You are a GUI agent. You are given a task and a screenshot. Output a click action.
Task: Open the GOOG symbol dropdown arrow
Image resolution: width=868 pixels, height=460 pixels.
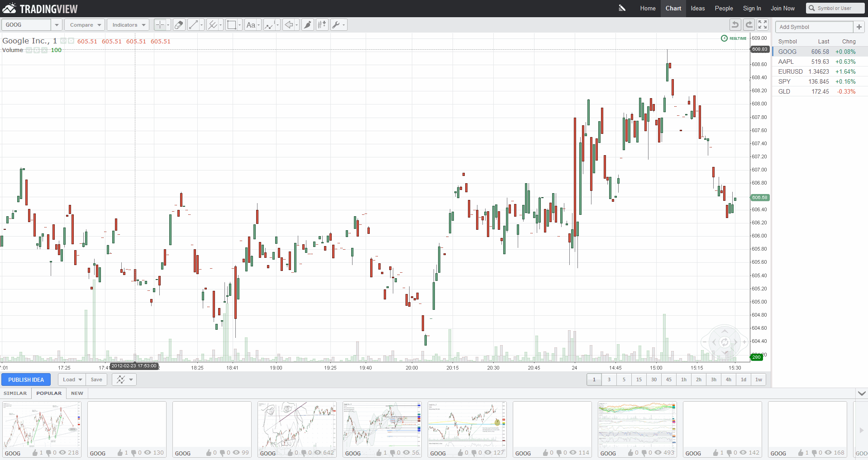57,25
